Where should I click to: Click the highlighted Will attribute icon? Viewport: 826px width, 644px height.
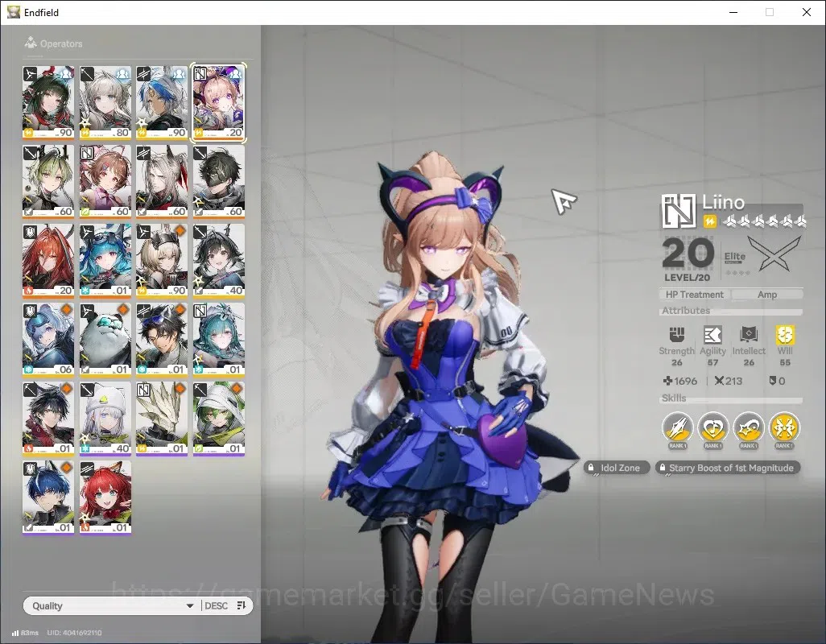pyautogui.click(x=785, y=334)
